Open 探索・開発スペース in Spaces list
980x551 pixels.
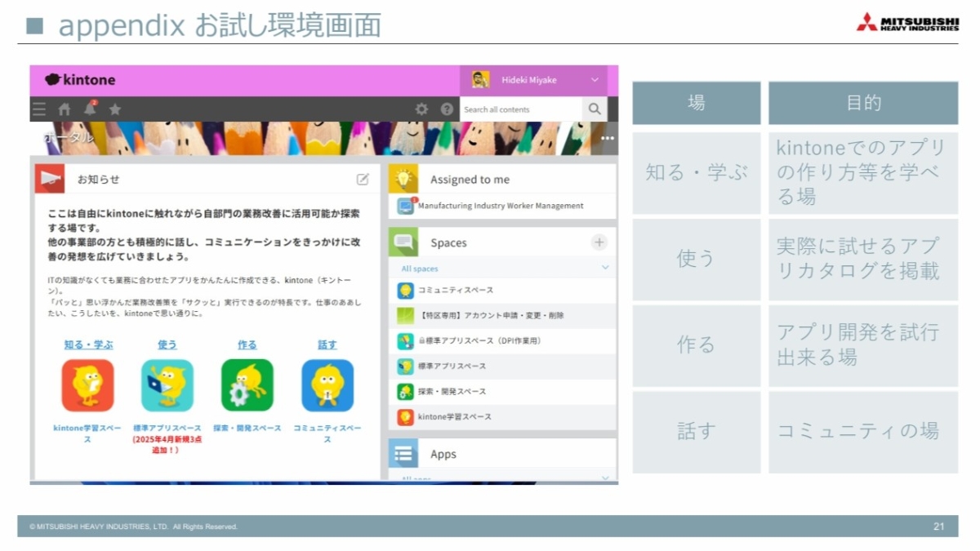[x=452, y=391]
